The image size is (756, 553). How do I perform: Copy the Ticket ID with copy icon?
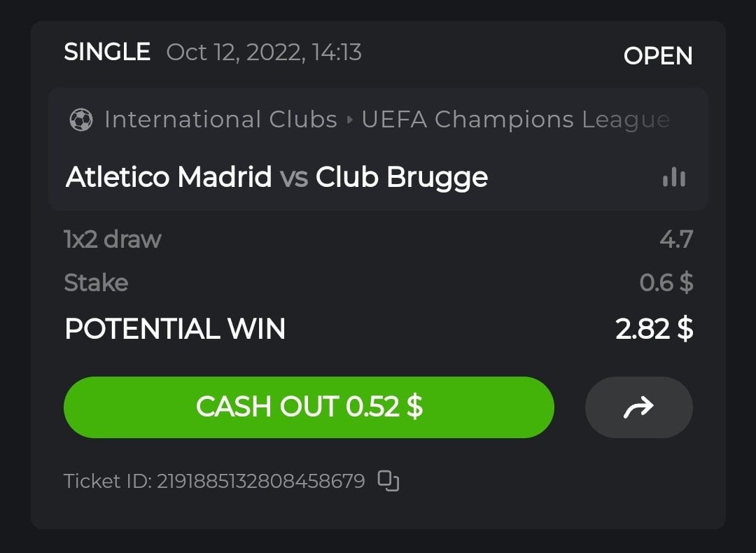[x=388, y=480]
